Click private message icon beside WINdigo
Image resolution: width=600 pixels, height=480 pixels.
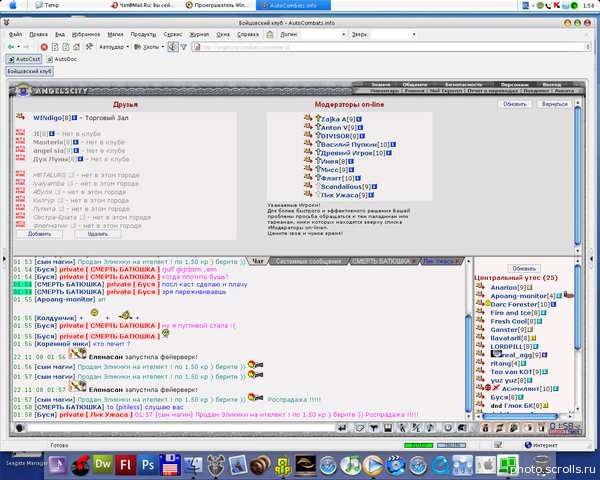coord(20,116)
